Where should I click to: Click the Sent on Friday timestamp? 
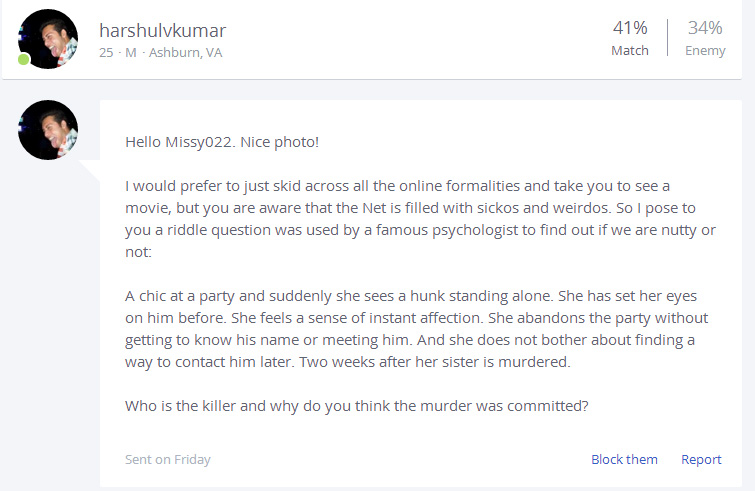point(168,459)
